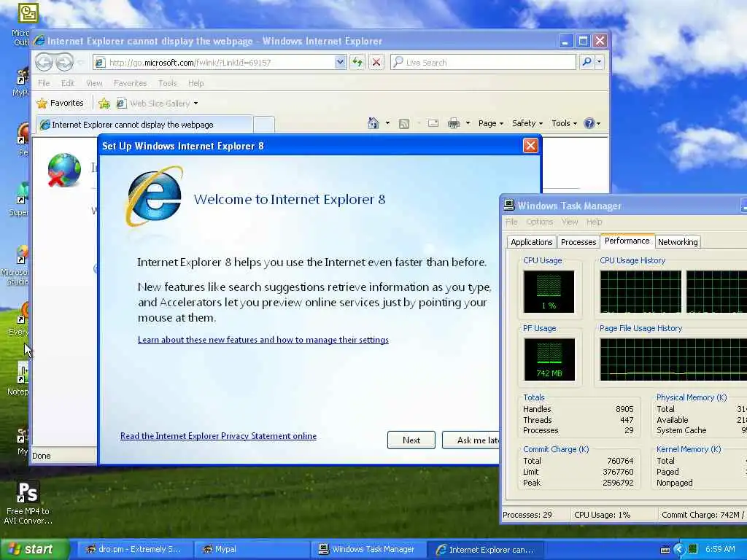Expand the address bar history dropdown

click(340, 62)
